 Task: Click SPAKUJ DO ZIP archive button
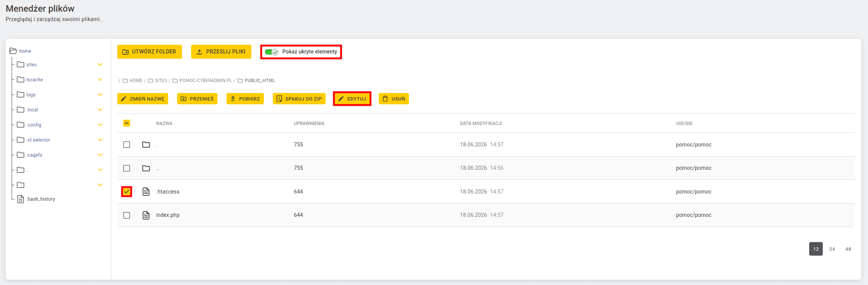tap(299, 99)
